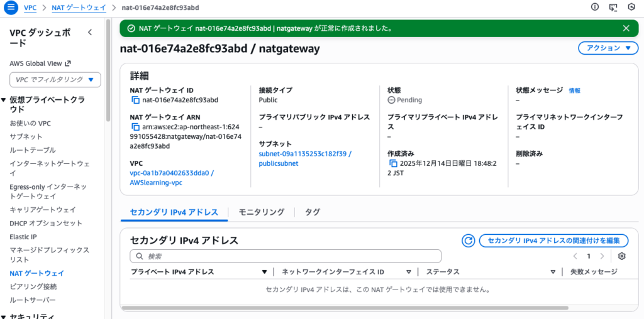Collapse 仮想プライベートクラウド section
This screenshot has width=644, height=319.
(4, 100)
